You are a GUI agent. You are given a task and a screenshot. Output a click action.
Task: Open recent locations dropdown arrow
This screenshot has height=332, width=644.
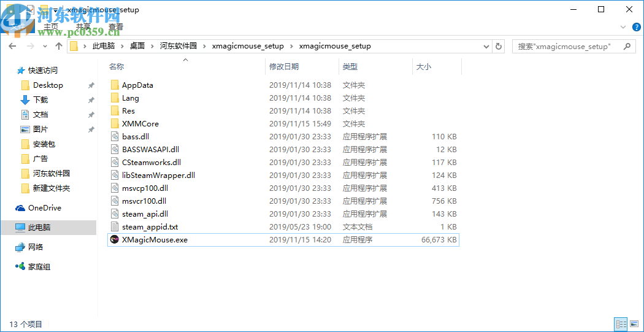[x=45, y=46]
